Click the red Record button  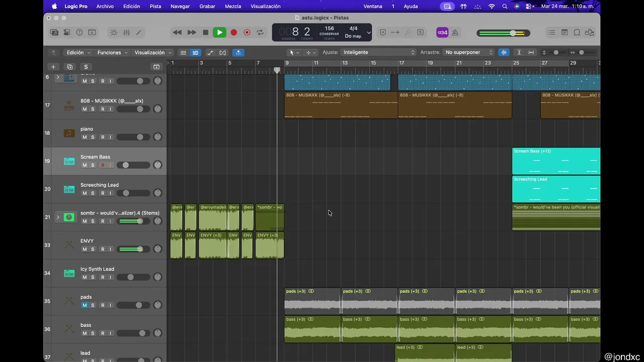(x=233, y=32)
